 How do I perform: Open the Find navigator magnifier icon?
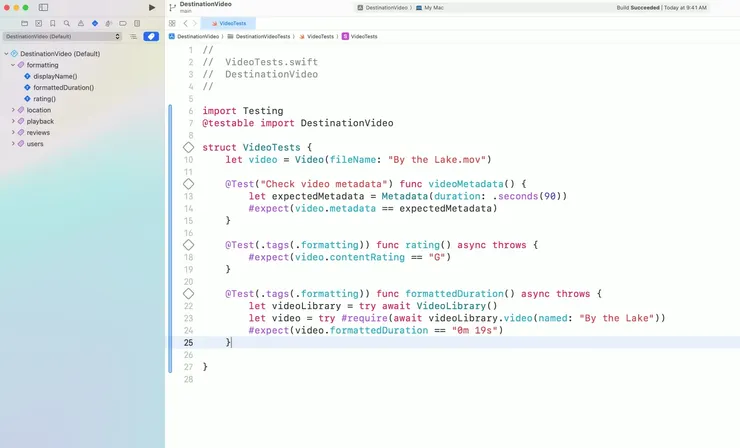coord(67,23)
